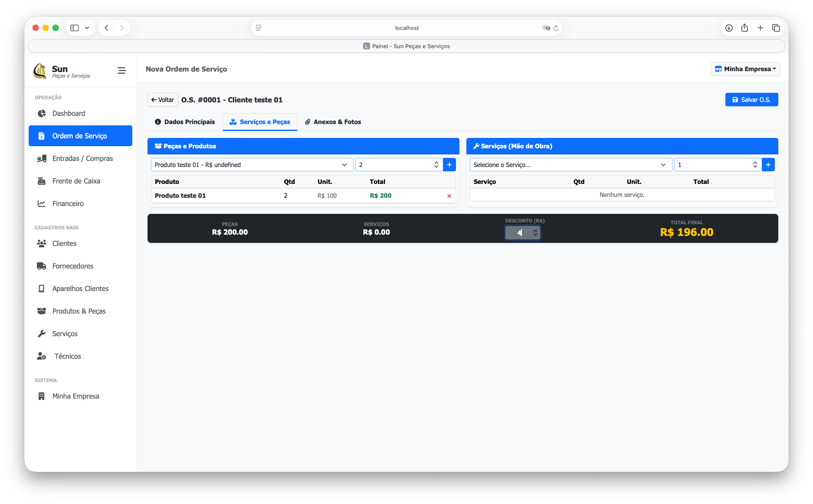Open Frente de Caixa in sidebar
Image resolution: width=813 pixels, height=504 pixels.
(x=76, y=181)
